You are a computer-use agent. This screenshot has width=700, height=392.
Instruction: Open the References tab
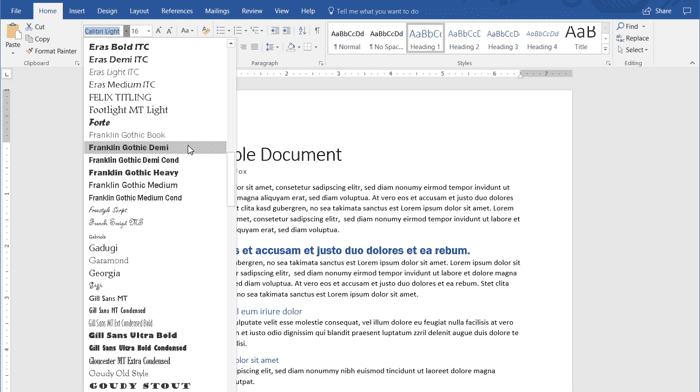tap(177, 11)
